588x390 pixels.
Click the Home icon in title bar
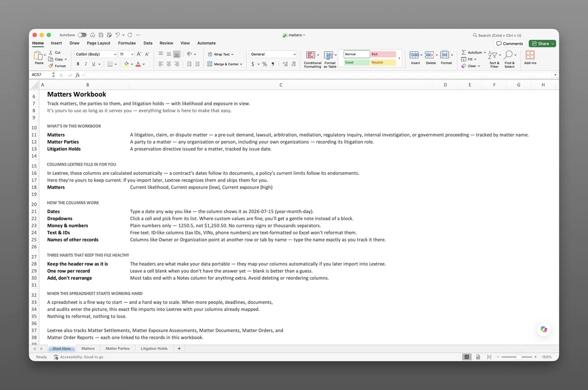pyautogui.click(x=92, y=35)
